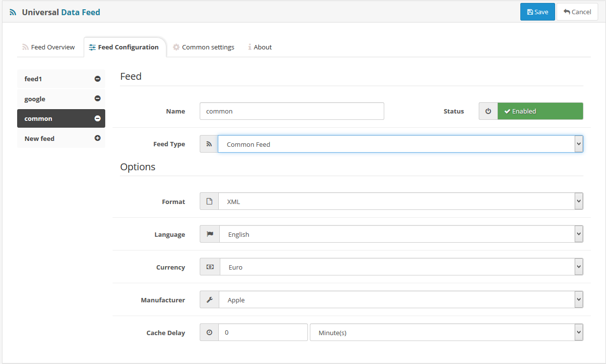Click the minus icon on common feed
The image size is (606, 364).
pyautogui.click(x=97, y=118)
